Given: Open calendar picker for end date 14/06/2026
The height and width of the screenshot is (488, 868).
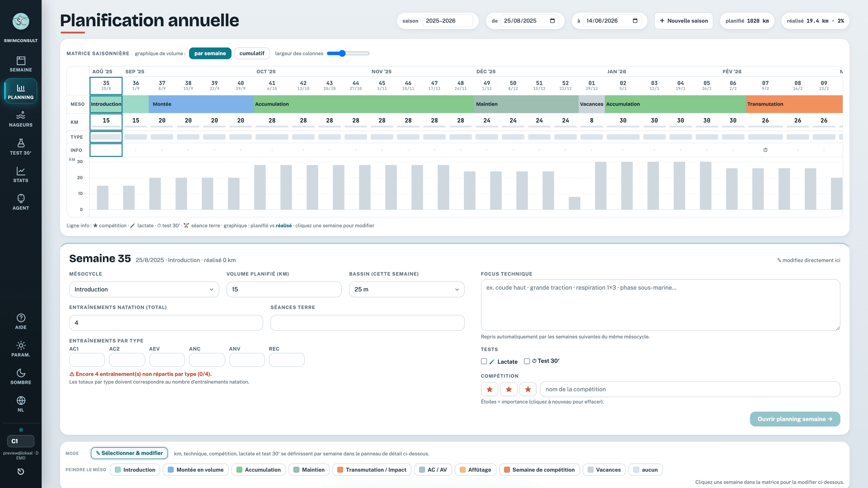Looking at the screenshot, I should click(635, 21).
